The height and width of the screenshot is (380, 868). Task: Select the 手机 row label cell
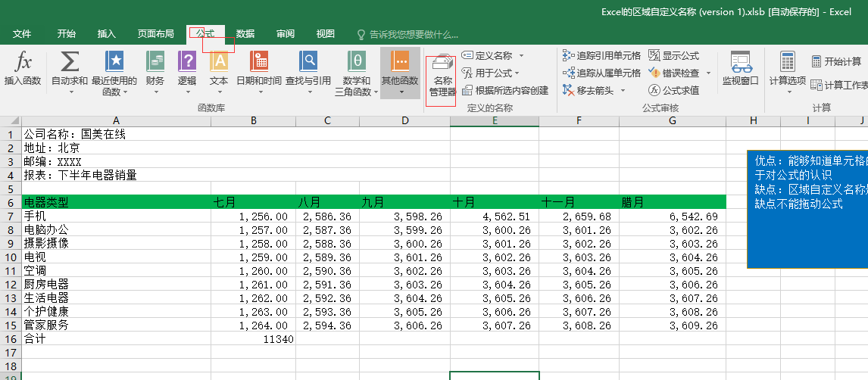(x=116, y=216)
